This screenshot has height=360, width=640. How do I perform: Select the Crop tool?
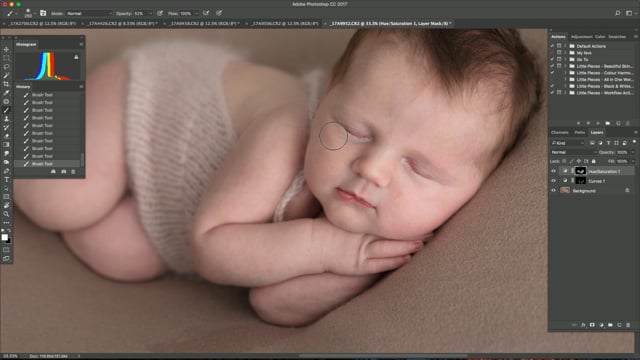tap(6, 84)
